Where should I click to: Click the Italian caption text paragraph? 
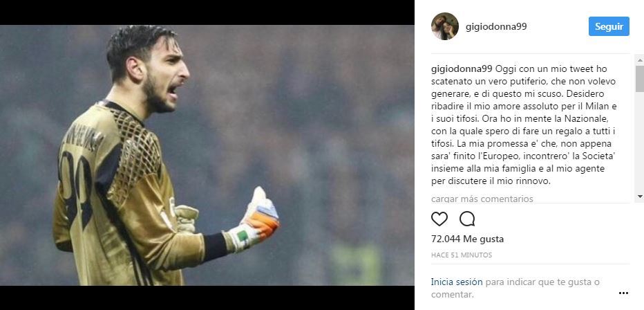525,125
